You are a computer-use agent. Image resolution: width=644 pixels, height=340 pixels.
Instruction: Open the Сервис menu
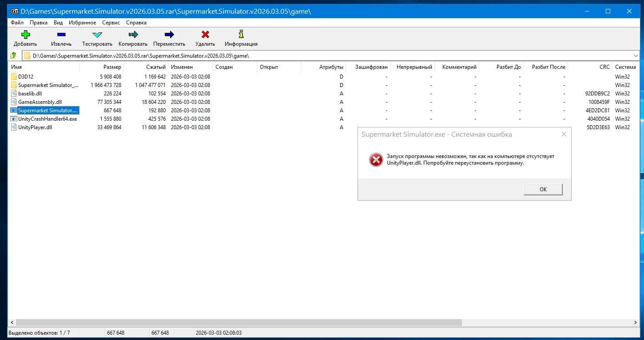(111, 23)
